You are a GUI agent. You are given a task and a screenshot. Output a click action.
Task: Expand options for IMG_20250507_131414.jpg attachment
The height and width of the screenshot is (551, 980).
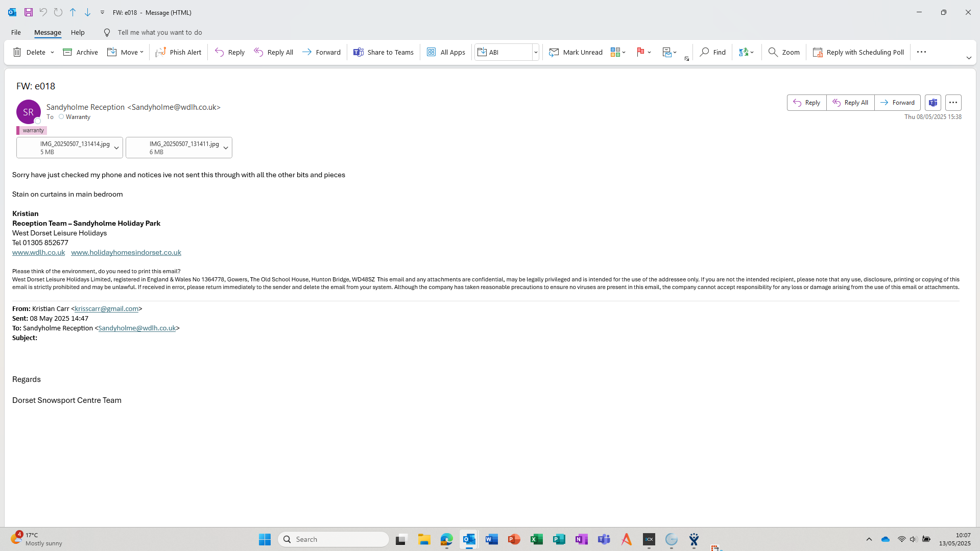coord(116,148)
